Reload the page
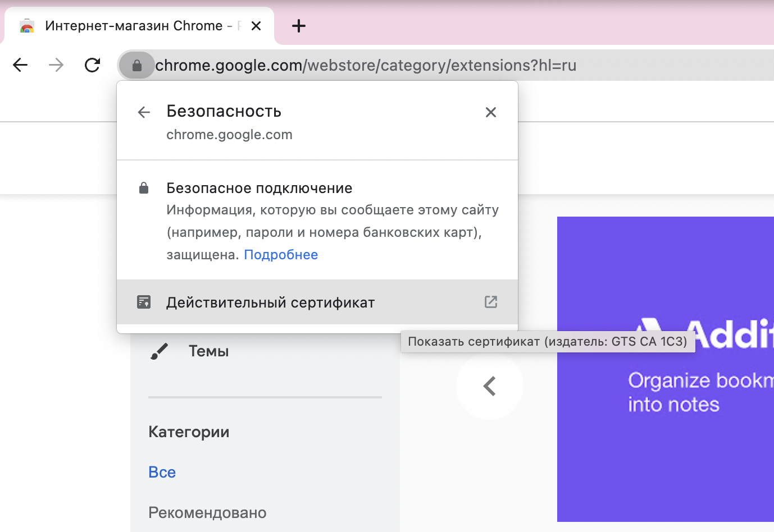Image resolution: width=774 pixels, height=532 pixels. (92, 65)
